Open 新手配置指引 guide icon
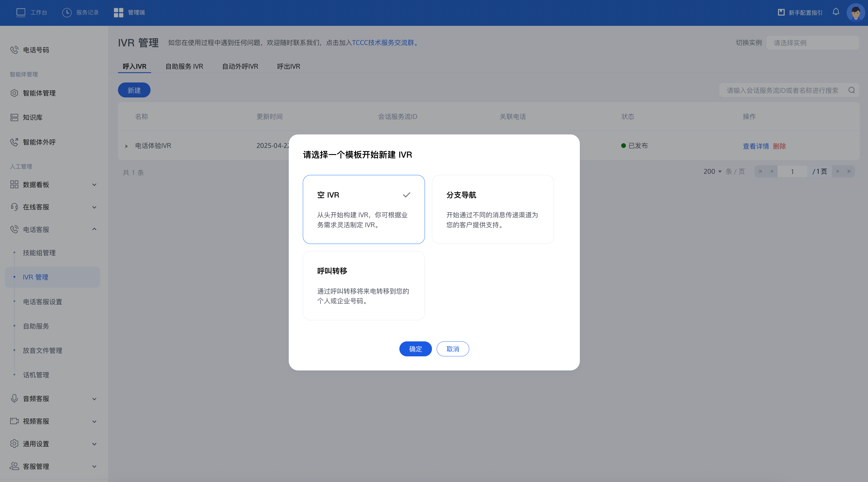Viewport: 868px width, 482px height. [781, 12]
